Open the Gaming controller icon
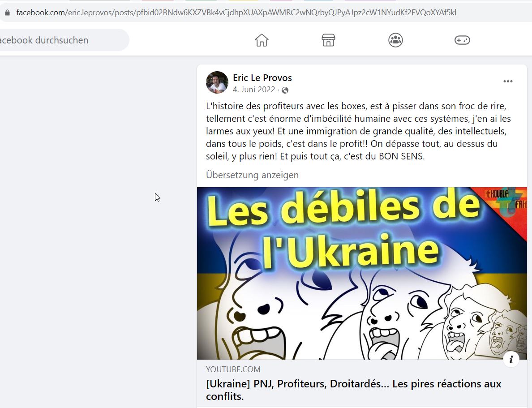Screen dimensions: 532x408 tap(462, 40)
